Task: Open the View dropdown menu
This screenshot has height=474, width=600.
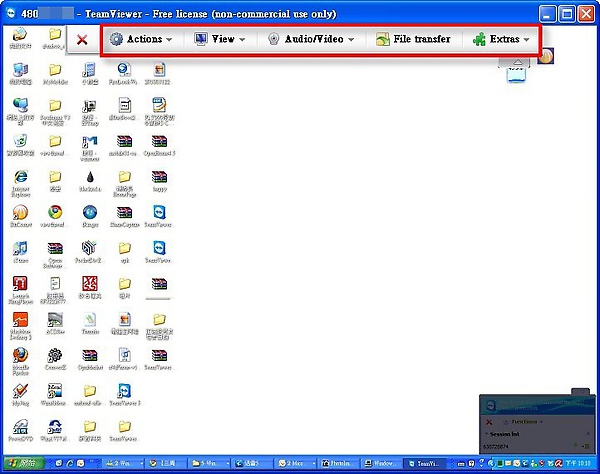Action: click(x=219, y=39)
